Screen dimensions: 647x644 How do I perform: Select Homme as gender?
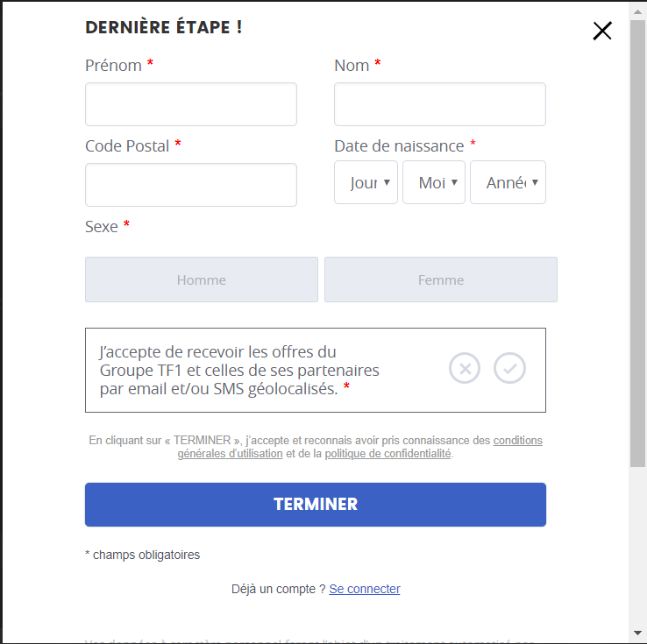[202, 280]
